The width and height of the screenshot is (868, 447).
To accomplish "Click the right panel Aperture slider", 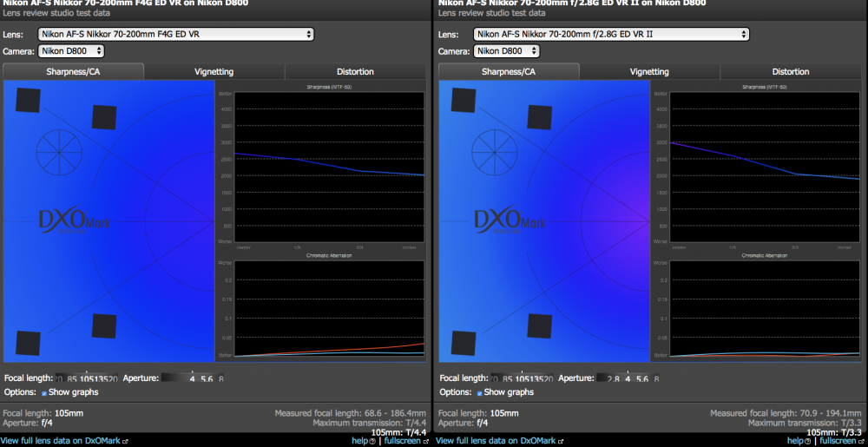I will coord(628,378).
